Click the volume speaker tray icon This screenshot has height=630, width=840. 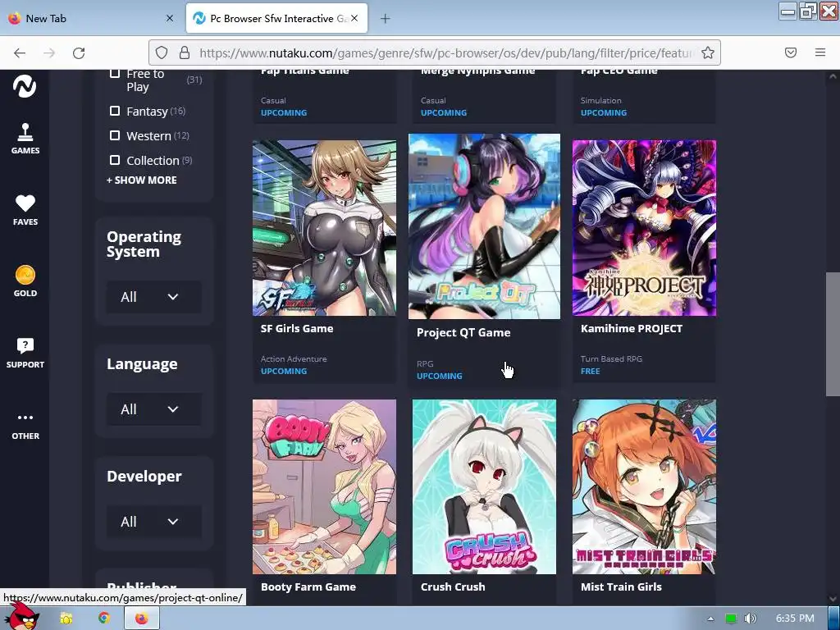click(750, 619)
